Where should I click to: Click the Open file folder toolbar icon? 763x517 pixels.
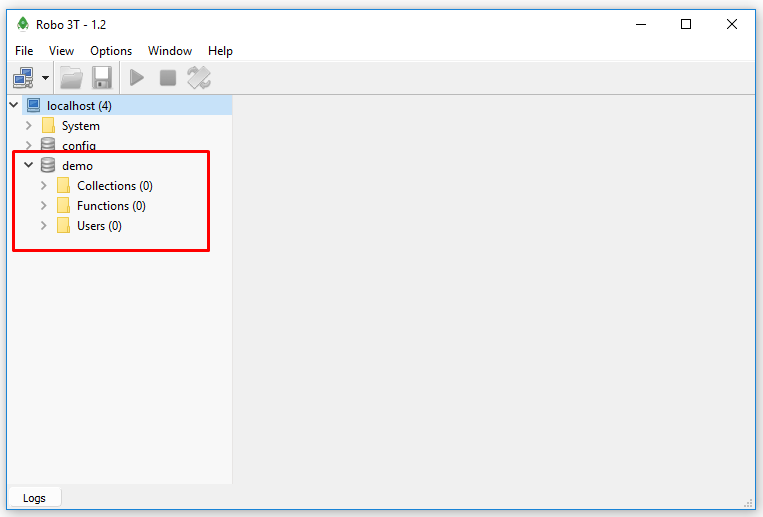pos(71,78)
